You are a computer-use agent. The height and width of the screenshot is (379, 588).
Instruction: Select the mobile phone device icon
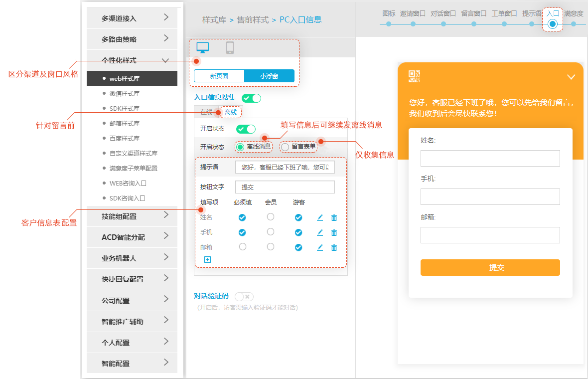coord(230,48)
